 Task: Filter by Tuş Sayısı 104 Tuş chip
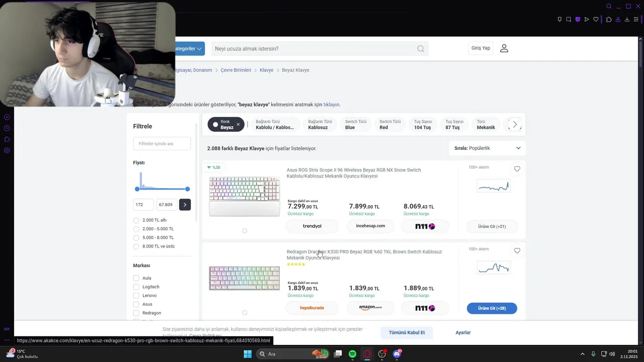click(423, 125)
